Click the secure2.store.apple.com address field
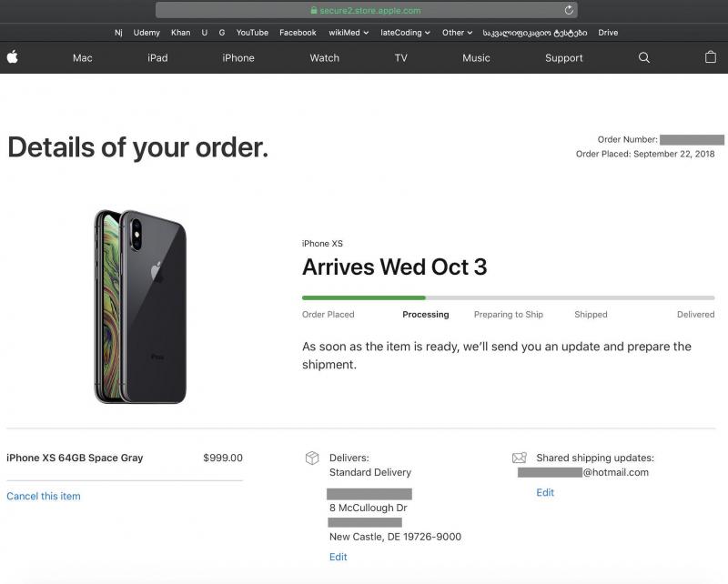The width and height of the screenshot is (728, 584). (364, 10)
